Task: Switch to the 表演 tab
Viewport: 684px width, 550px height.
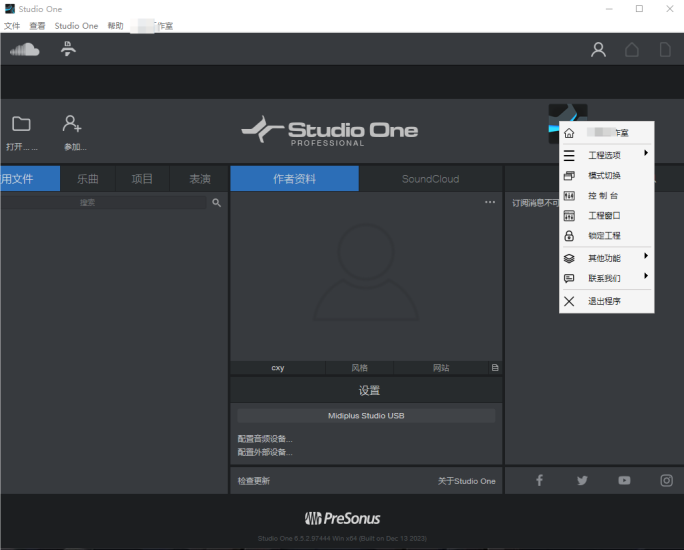Action: coord(200,178)
